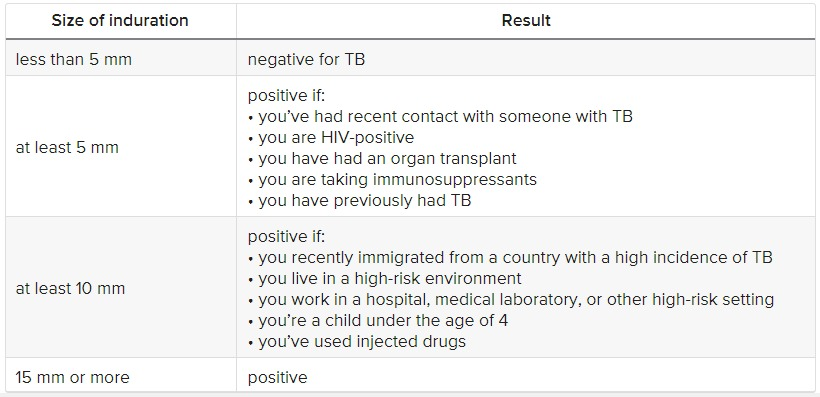
Task: Click the 'at least 5 mm' cell
Action: point(121,147)
